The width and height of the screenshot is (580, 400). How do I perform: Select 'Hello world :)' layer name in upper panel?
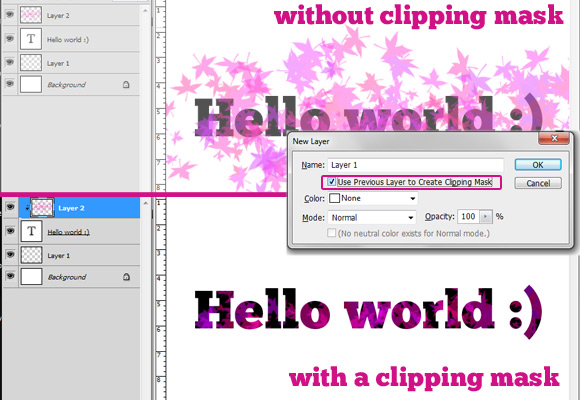tap(68, 40)
